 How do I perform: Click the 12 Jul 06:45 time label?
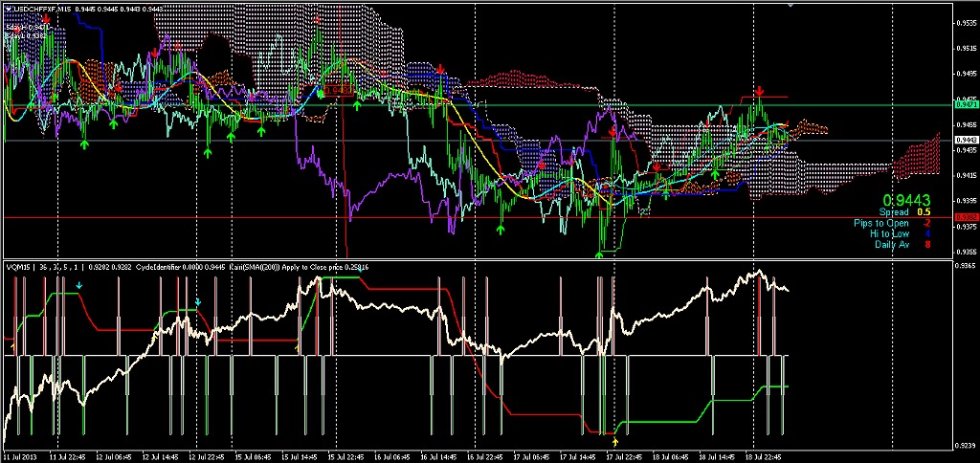115,456
